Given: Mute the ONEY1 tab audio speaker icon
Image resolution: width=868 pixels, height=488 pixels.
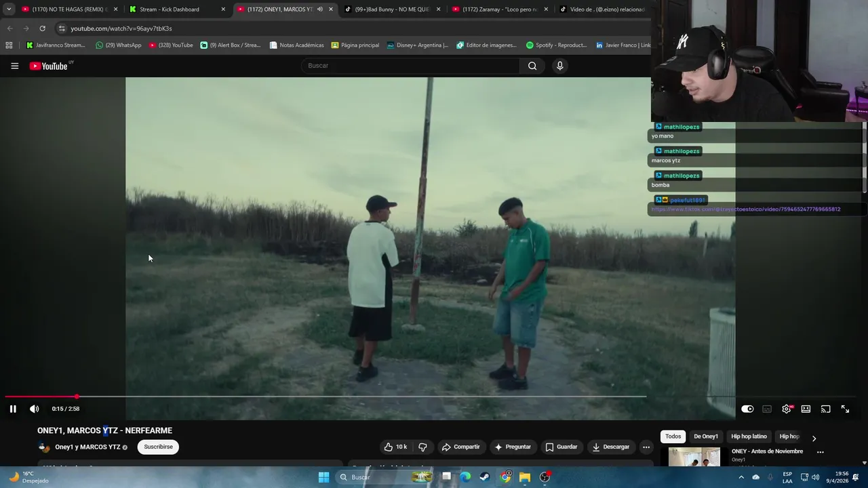Looking at the screenshot, I should 320,9.
